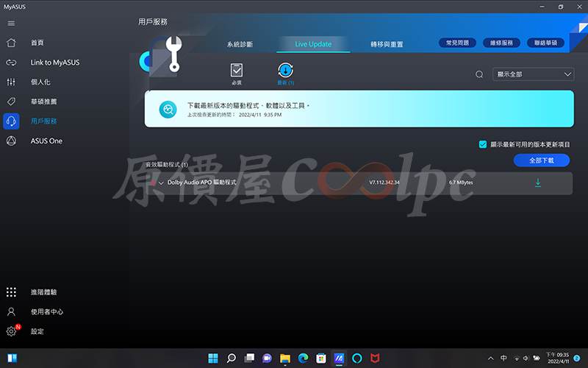
Task: Open the 使用者中心 sidebar link
Action: tap(47, 311)
